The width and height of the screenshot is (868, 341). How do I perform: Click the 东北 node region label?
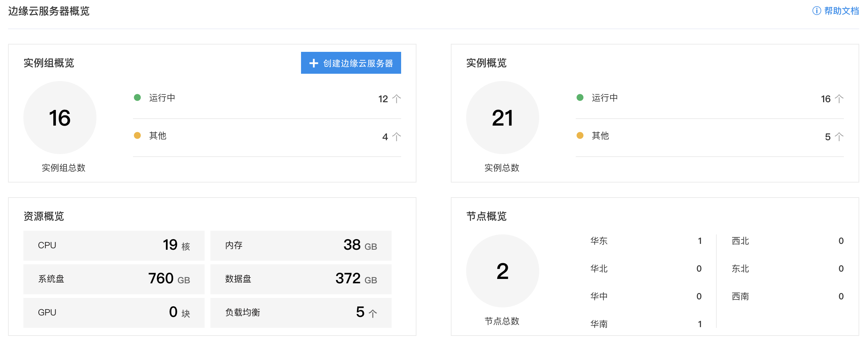pyautogui.click(x=741, y=269)
